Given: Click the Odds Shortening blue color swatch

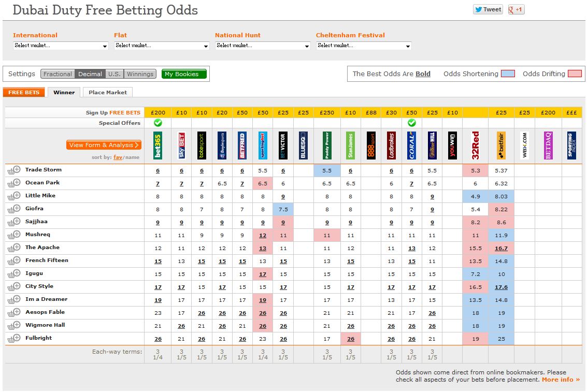Looking at the screenshot, I should (508, 74).
